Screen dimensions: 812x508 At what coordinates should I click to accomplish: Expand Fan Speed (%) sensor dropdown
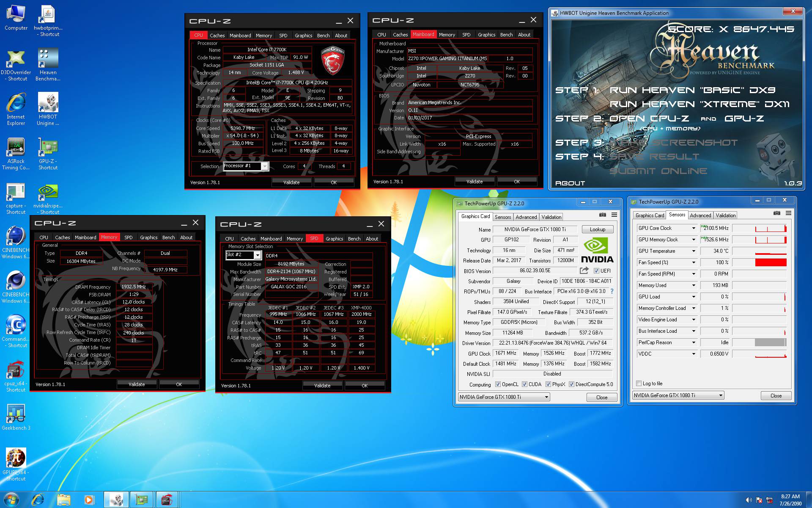(694, 262)
